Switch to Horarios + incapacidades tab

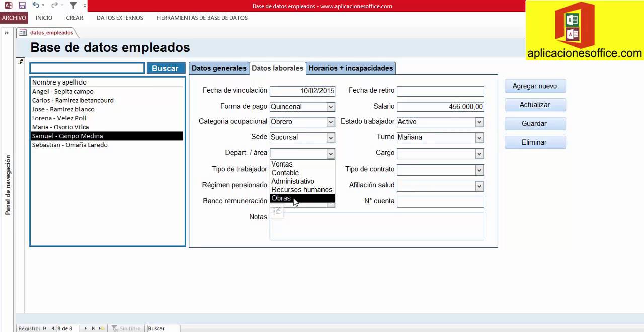pyautogui.click(x=351, y=68)
